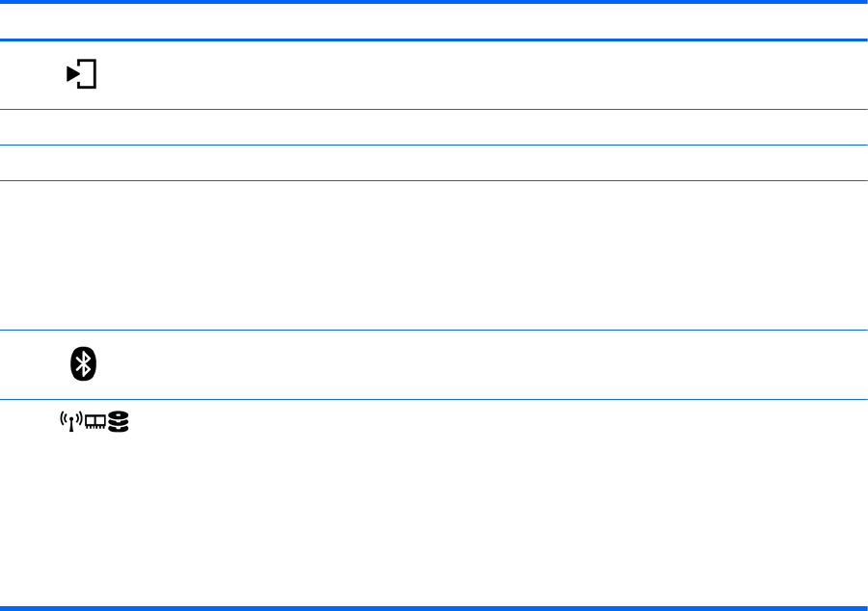Click thin blue separator directly above Bluetooth icon

coord(434,332)
